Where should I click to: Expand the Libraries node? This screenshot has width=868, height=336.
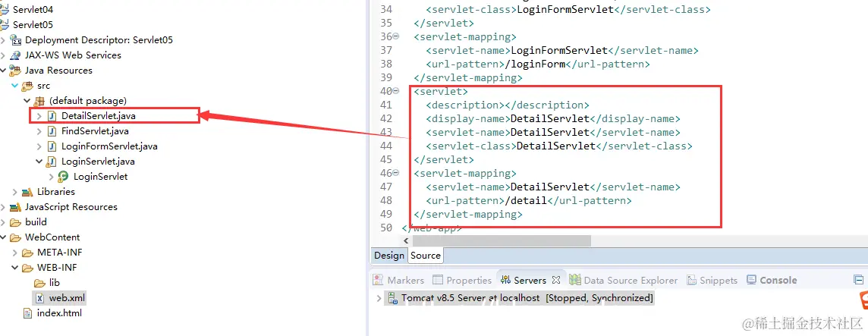click(x=15, y=192)
